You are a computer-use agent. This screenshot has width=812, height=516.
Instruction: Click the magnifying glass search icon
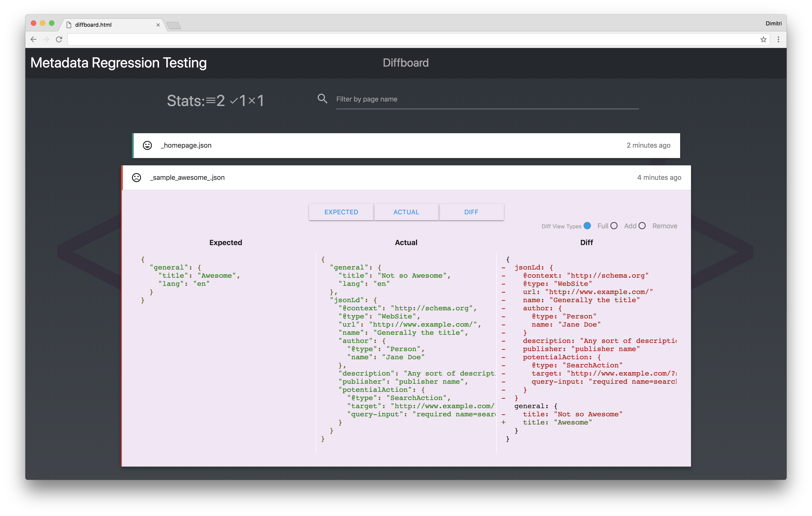point(322,99)
